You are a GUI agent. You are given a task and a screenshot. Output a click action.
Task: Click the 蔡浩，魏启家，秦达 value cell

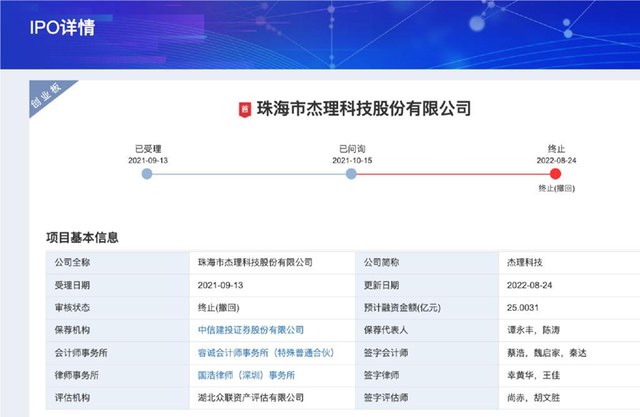(569, 353)
